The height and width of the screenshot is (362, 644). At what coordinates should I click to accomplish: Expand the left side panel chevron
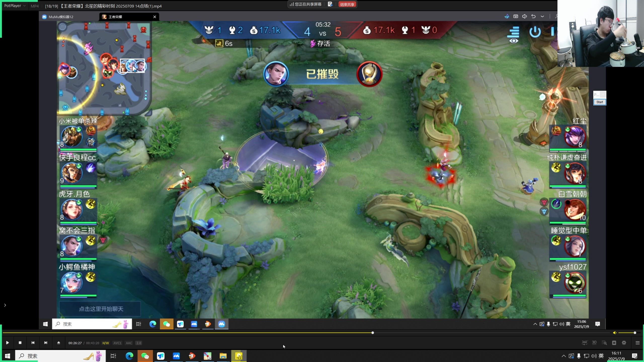coord(5,305)
